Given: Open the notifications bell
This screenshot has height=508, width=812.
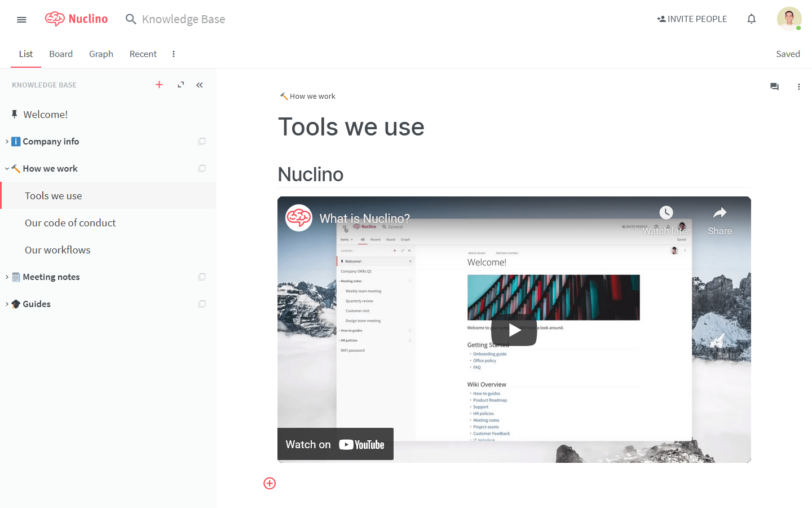Looking at the screenshot, I should pos(752,19).
